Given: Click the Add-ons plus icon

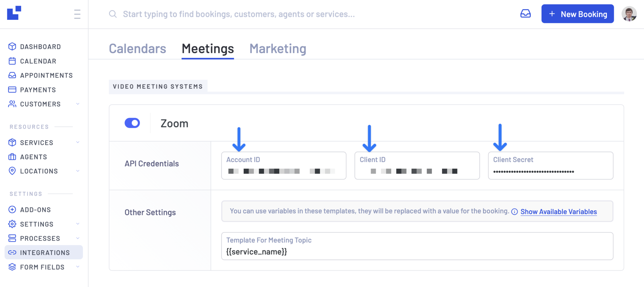Looking at the screenshot, I should [12, 209].
